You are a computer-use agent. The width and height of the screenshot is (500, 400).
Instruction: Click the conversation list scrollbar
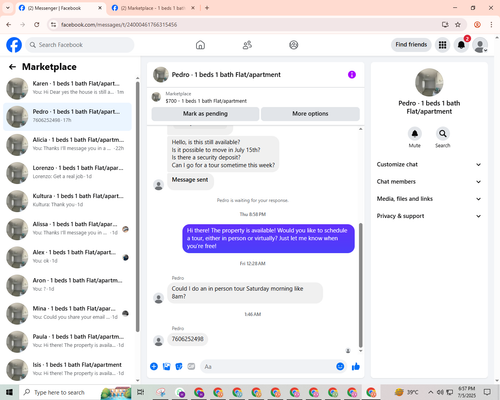tap(137, 207)
